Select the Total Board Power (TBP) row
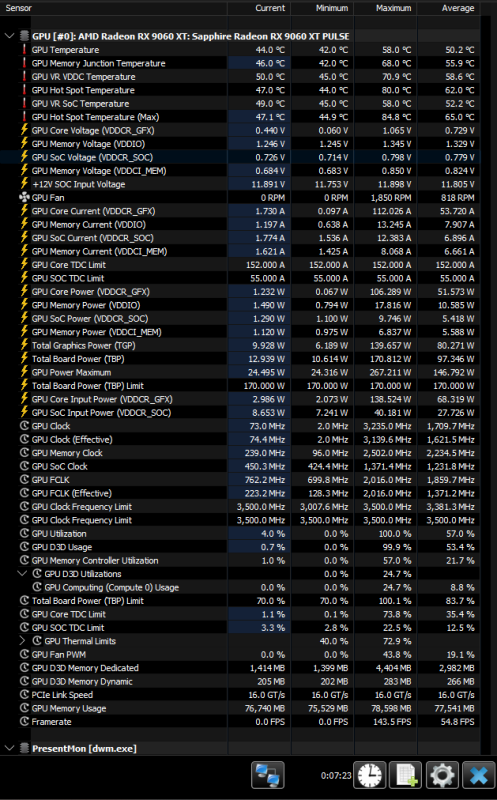Image resolution: width=497 pixels, height=800 pixels. [240, 359]
